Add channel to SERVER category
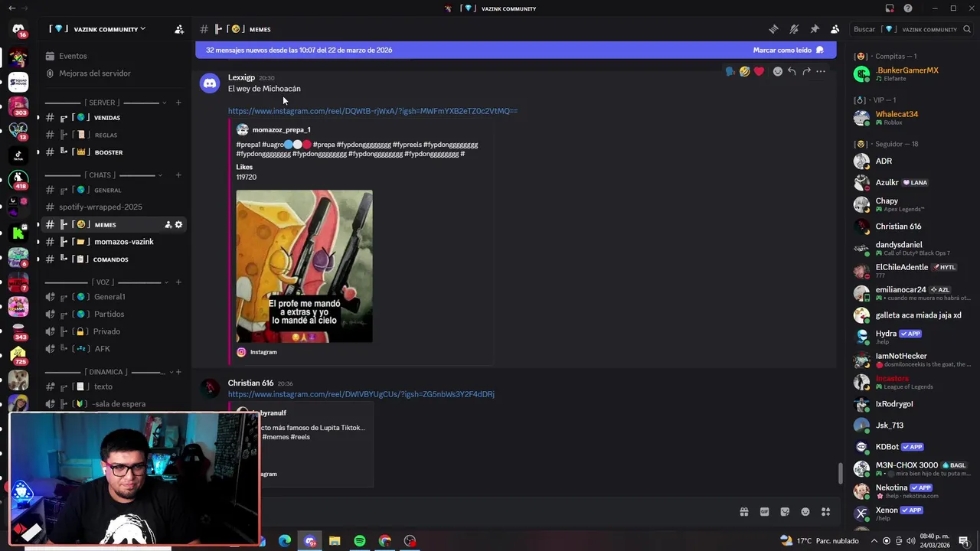Screen dimensions: 980x551 coord(178,103)
